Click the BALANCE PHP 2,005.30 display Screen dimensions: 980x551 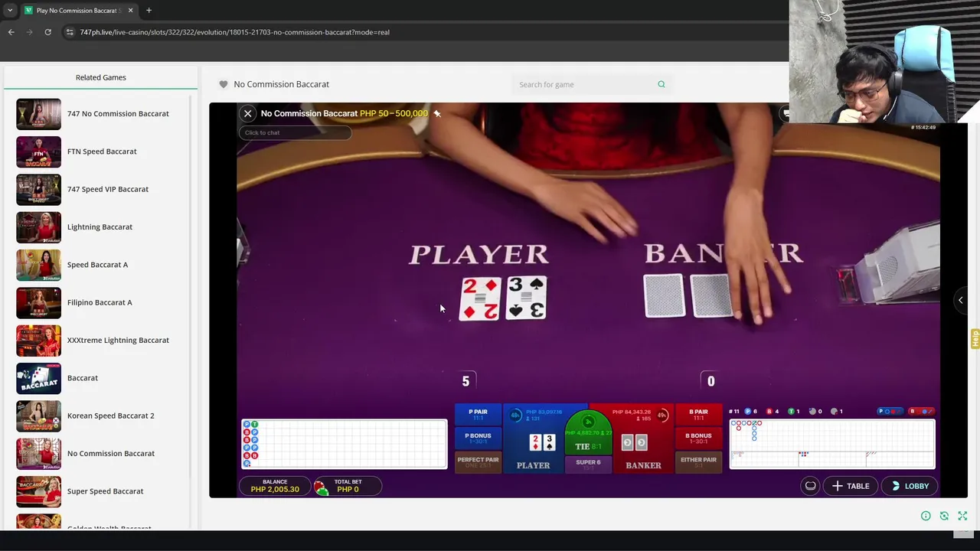point(275,486)
